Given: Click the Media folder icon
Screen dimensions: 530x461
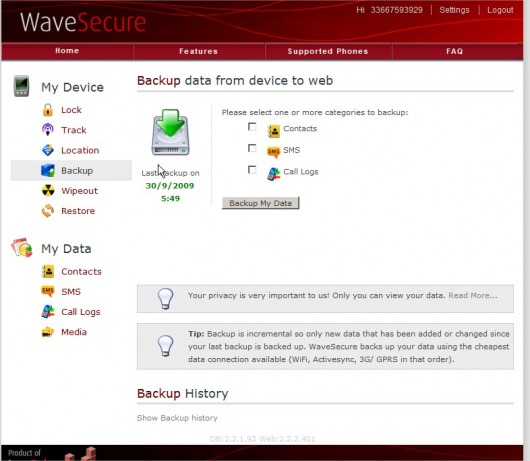Looking at the screenshot, I should [x=48, y=332].
